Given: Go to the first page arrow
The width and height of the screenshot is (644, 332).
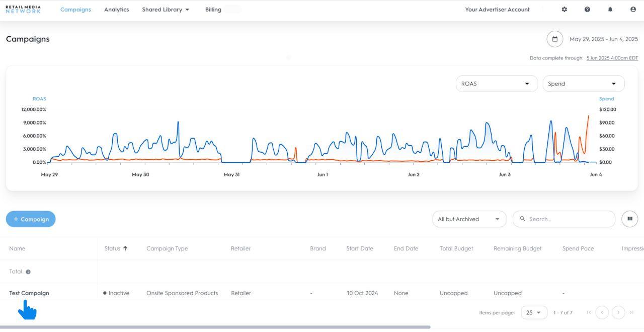Looking at the screenshot, I should coord(589,313).
